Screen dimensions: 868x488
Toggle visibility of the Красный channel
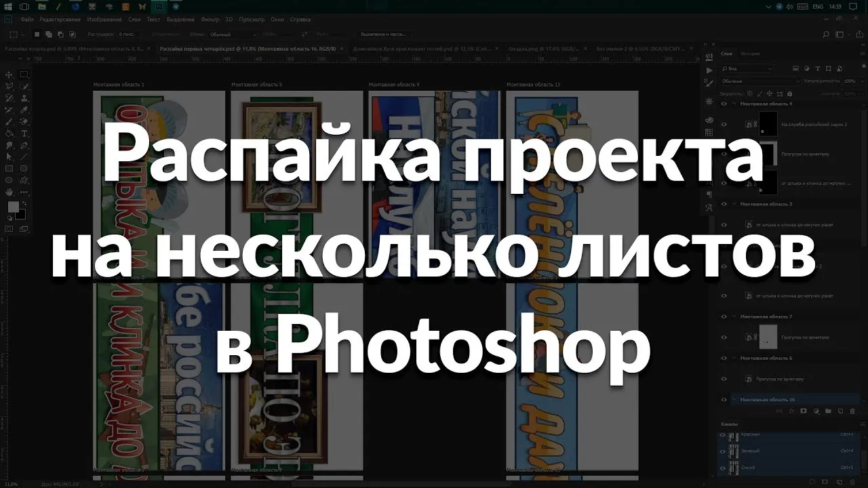pos(723,434)
